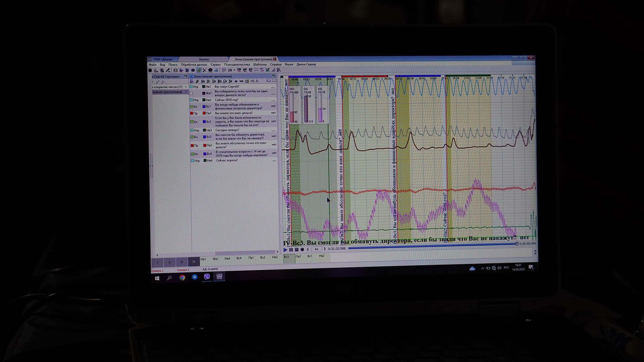The image size is (644, 362).
Task: Click the pause playback icon
Action: (291, 249)
